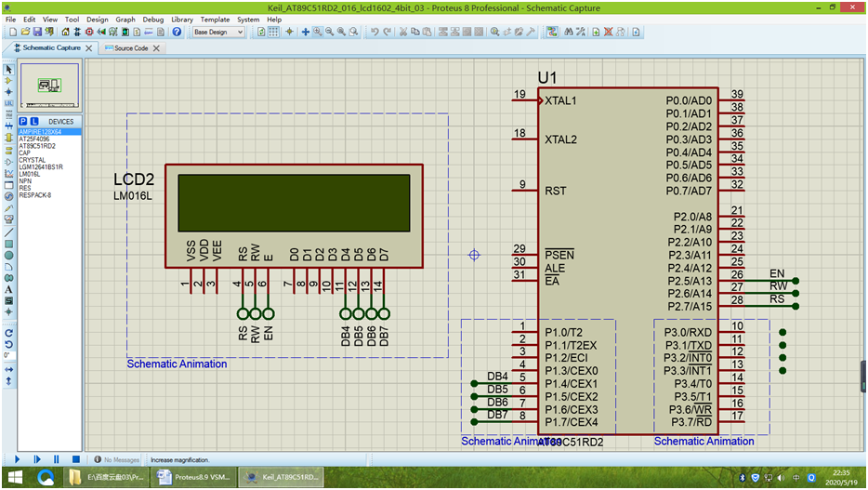
Task: Click the L library manage button
Action: click(x=34, y=121)
